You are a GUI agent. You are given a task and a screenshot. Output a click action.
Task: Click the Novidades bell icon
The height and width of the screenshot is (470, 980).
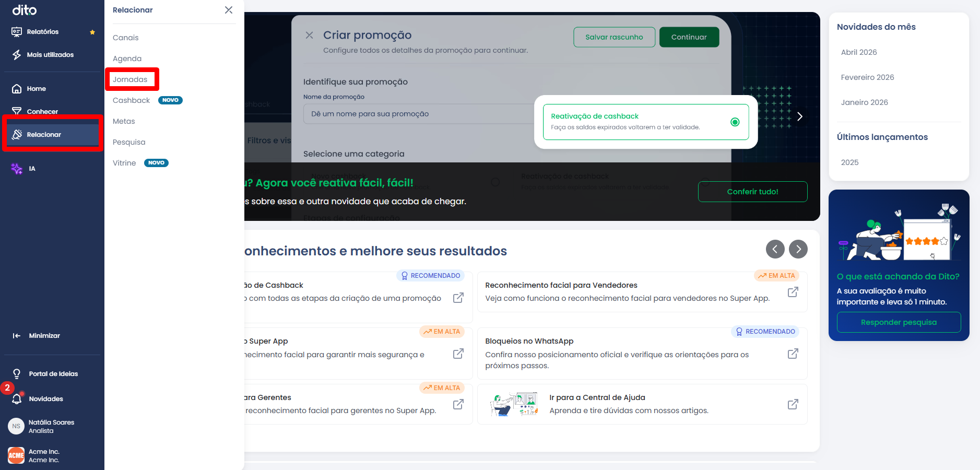[17, 399]
